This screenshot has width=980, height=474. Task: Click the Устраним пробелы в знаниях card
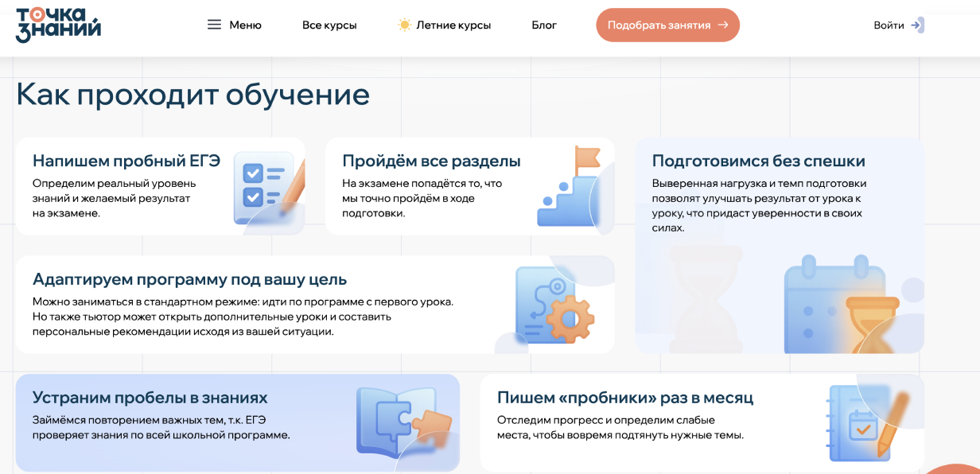pos(238,422)
